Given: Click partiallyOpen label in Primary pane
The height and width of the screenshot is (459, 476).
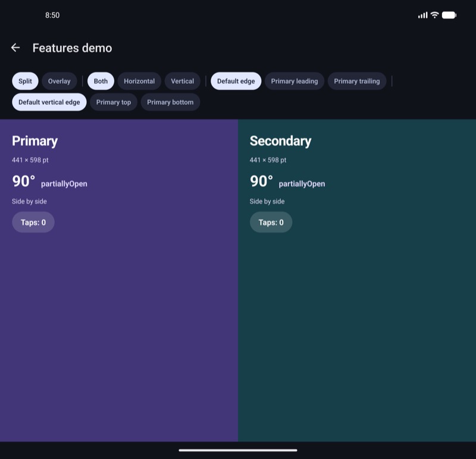Looking at the screenshot, I should [x=64, y=184].
